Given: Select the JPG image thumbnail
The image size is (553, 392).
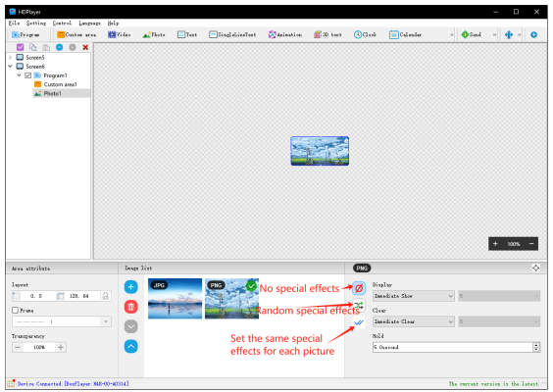Looking at the screenshot, I should 175,299.
